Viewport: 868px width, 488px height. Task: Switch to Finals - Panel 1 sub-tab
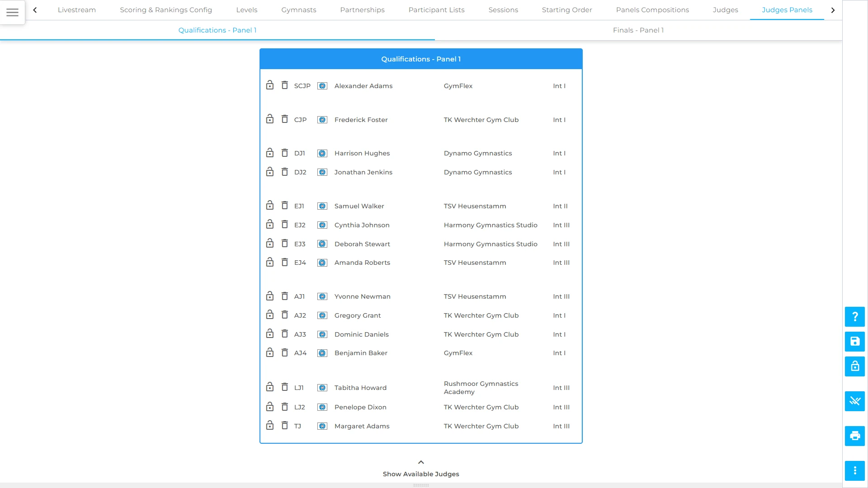pos(638,30)
